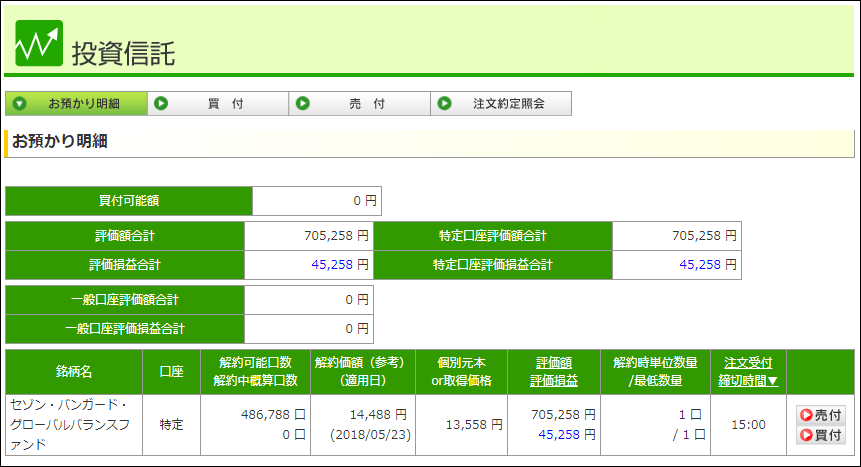Click the 投資信託 page title
Viewport: 861px width, 467px height.
point(123,53)
